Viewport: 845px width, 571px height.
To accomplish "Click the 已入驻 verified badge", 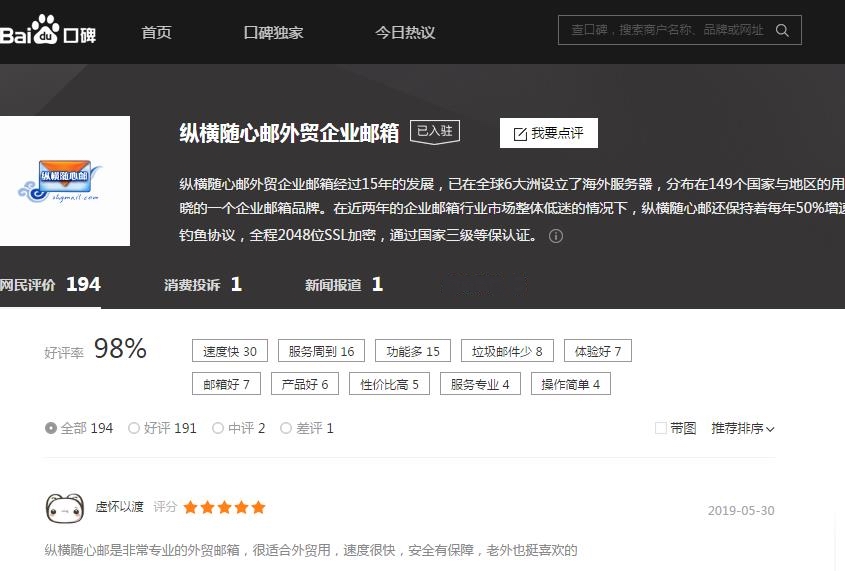I will pyautogui.click(x=434, y=131).
